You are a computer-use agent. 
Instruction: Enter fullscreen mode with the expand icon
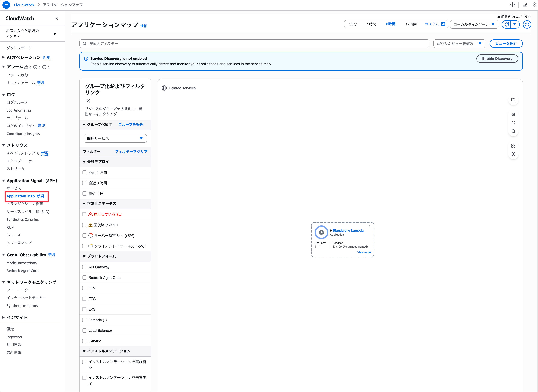(527, 24)
